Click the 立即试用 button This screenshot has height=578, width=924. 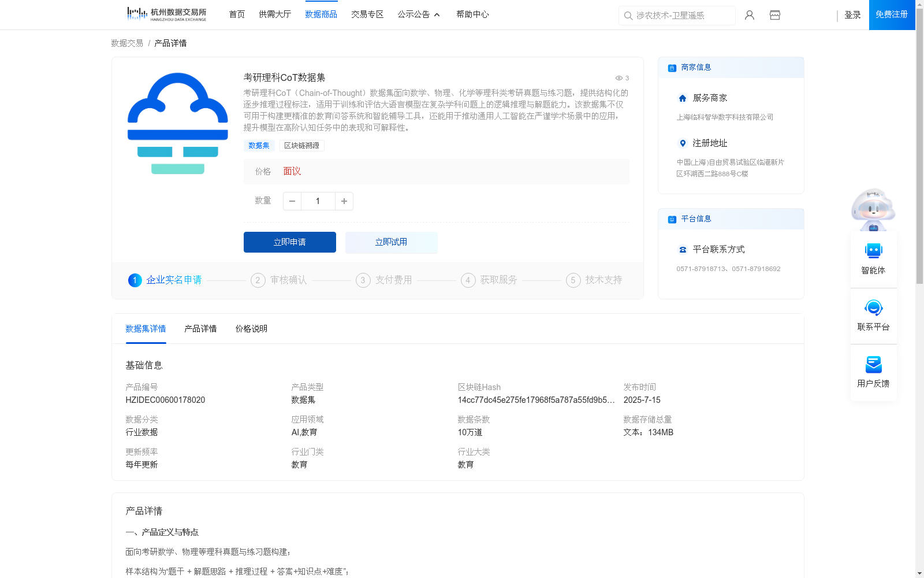click(392, 242)
